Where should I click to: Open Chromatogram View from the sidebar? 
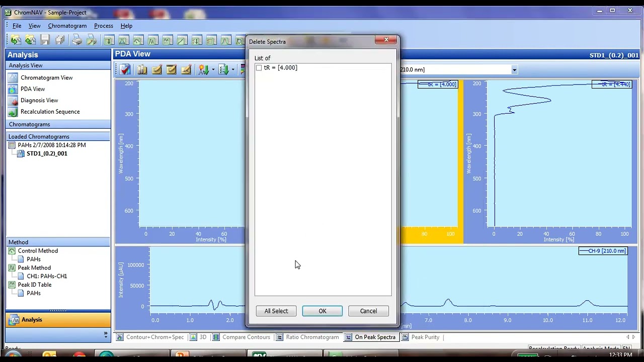click(x=46, y=77)
